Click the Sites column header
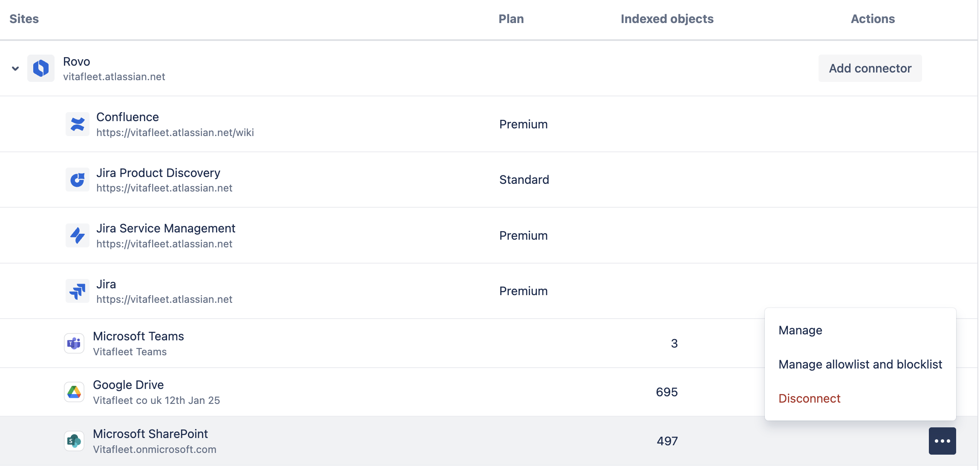Screen dimensions: 980x470 coord(24,19)
